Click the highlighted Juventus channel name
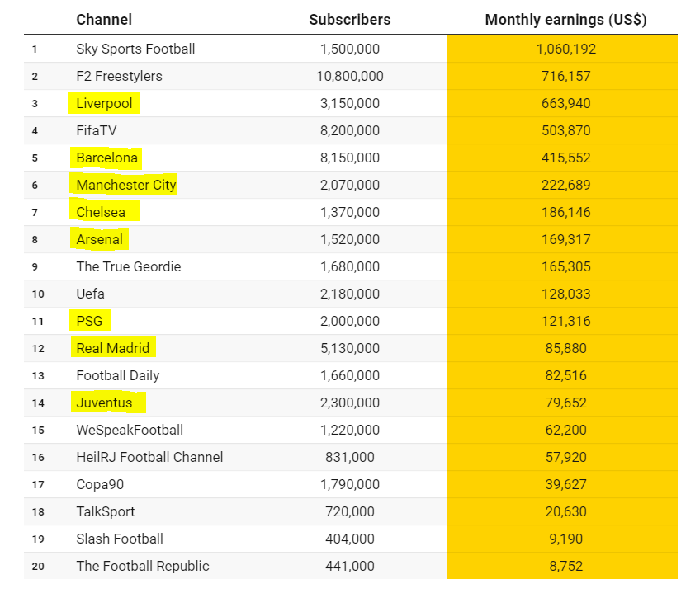700x598 pixels. pos(104,403)
